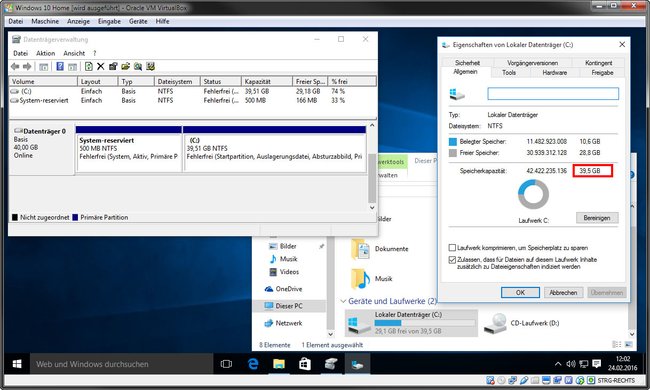Switch Explorer to the details view icon
This screenshot has height=390, width=650.
(x=617, y=344)
